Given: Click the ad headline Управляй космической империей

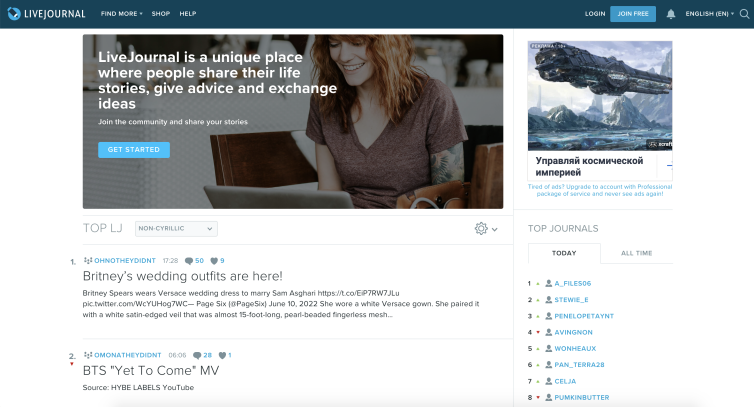Looking at the screenshot, I should click(589, 166).
